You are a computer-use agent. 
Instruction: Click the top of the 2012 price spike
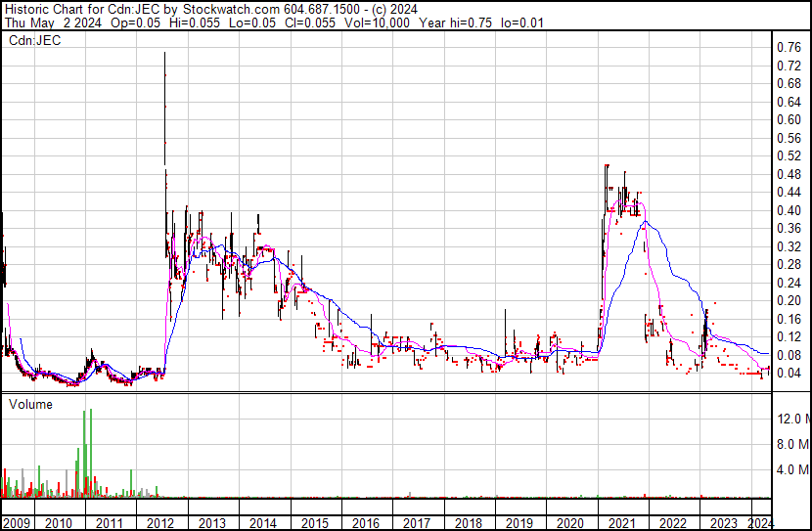coord(163,54)
